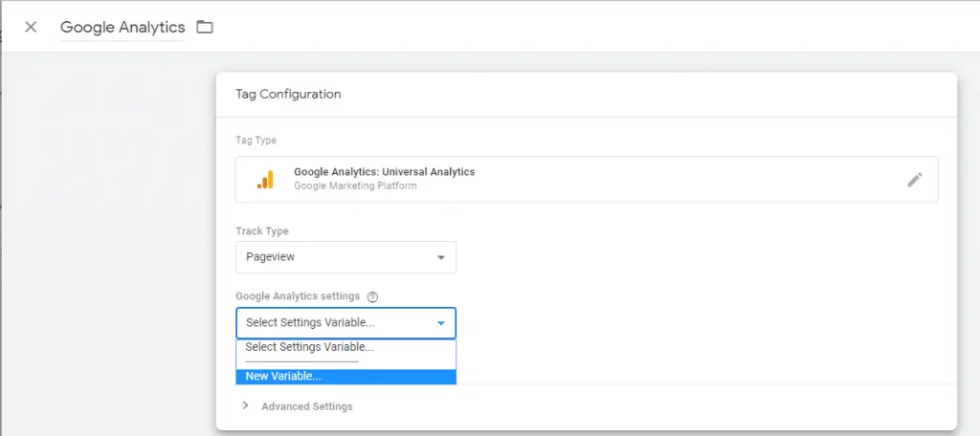This screenshot has width=980, height=436.
Task: Rename the tag titled Google Analytics
Action: pos(122,28)
